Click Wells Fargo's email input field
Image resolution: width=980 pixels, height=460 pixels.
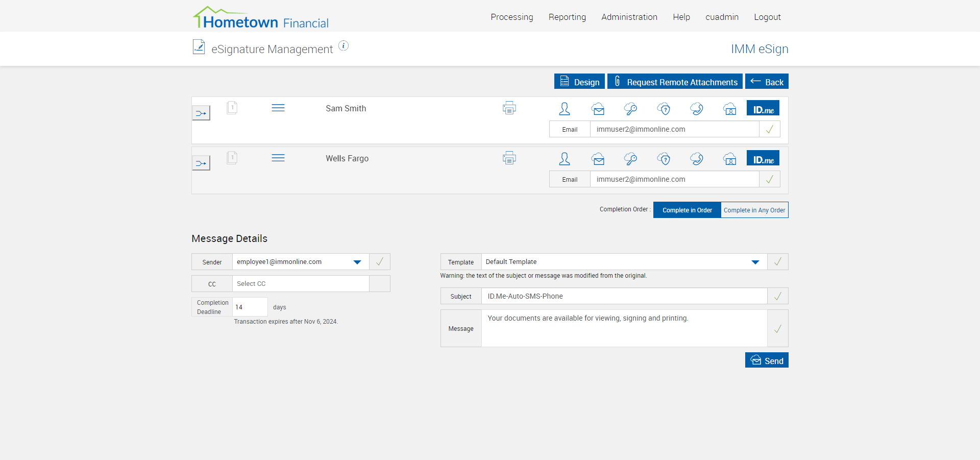(674, 179)
